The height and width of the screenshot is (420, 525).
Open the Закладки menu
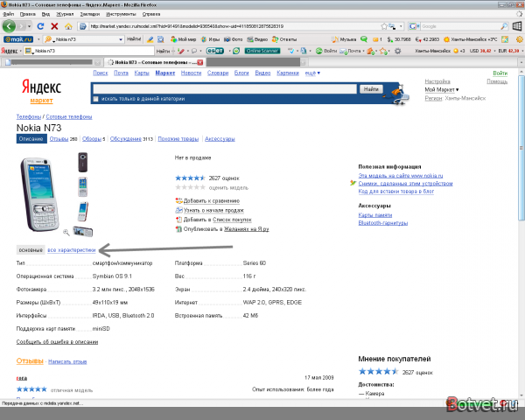coord(90,14)
